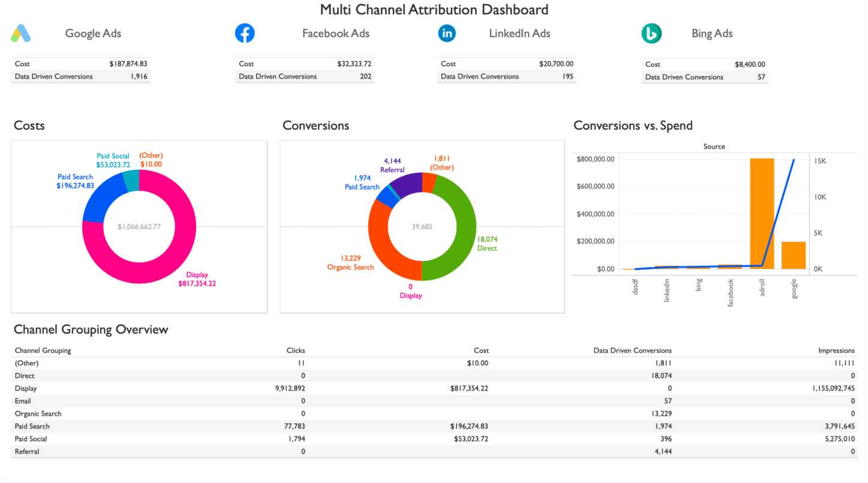868x483 pixels.
Task: Click the google bar in Conversions vs. Spend
Action: 794,255
